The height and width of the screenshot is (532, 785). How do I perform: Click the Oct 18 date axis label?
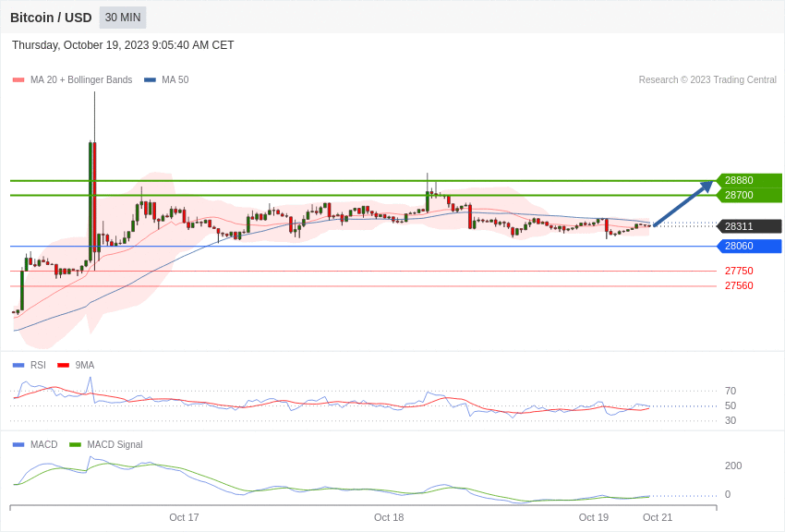(389, 517)
